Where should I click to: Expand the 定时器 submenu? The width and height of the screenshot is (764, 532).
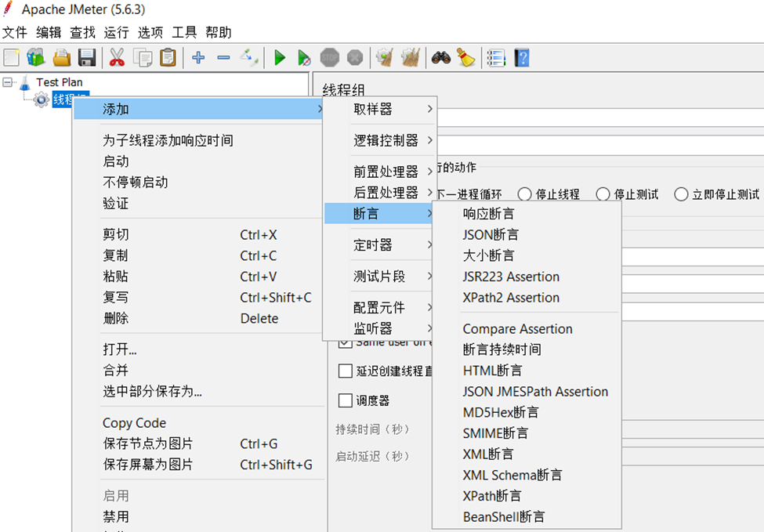[379, 244]
